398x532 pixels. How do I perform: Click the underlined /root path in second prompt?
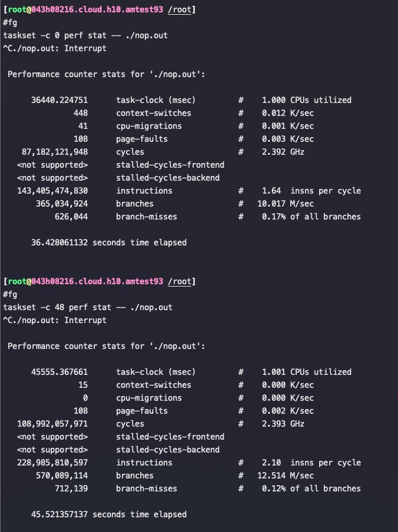pyautogui.click(x=180, y=281)
